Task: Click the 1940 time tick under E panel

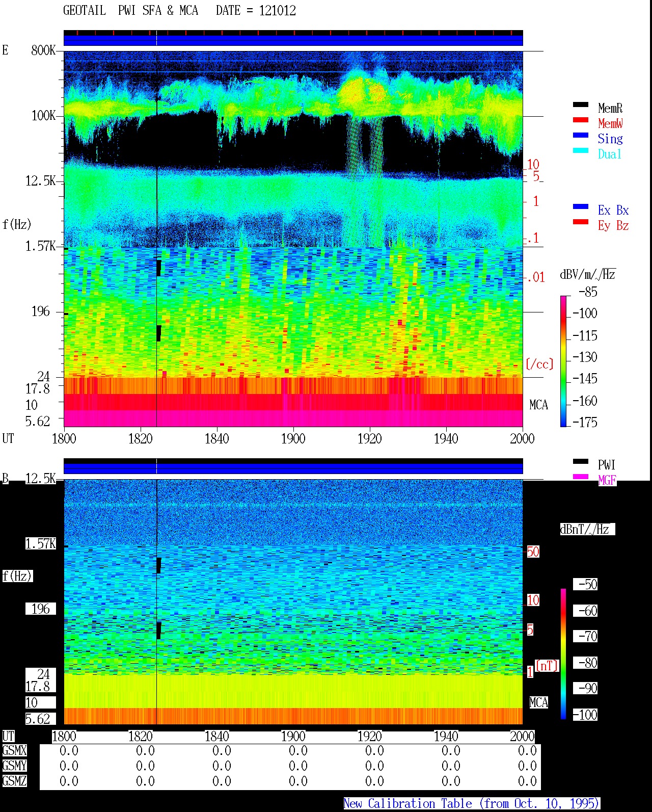Action: coord(446,438)
